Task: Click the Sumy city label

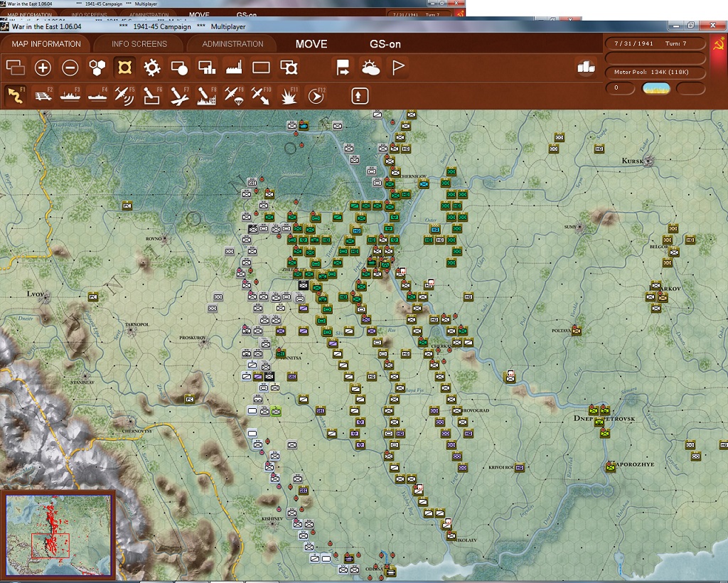Action: [x=570, y=227]
